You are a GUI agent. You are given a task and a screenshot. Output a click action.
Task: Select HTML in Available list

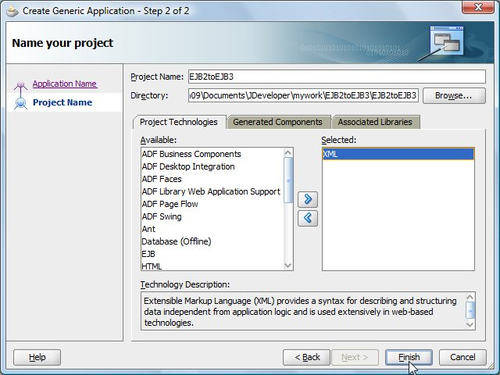point(212,266)
